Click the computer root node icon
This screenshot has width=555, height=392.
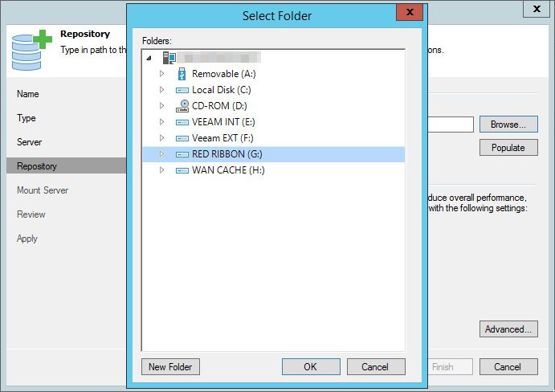pyautogui.click(x=169, y=57)
